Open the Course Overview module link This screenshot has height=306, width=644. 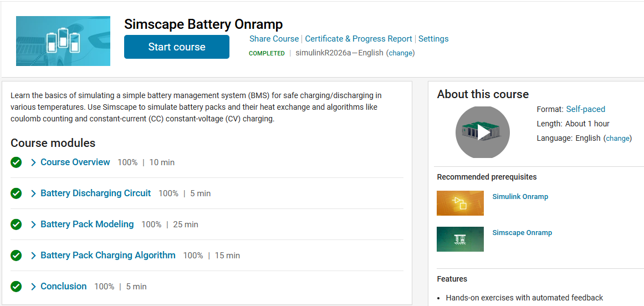coord(75,162)
